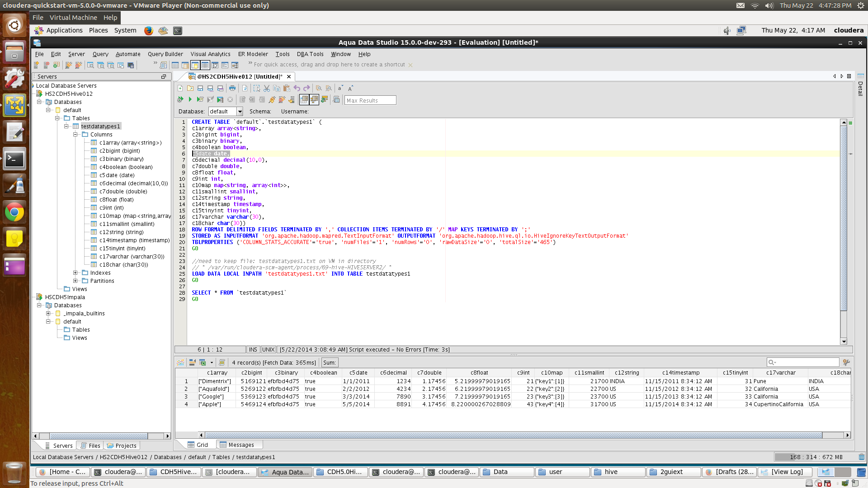Click the Paste clipboard icon
This screenshot has width=868, height=488.
click(287, 88)
